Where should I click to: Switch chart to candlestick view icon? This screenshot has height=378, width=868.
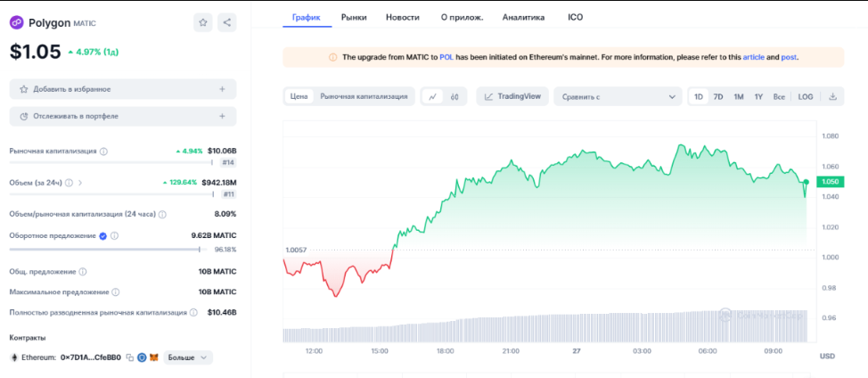(454, 97)
